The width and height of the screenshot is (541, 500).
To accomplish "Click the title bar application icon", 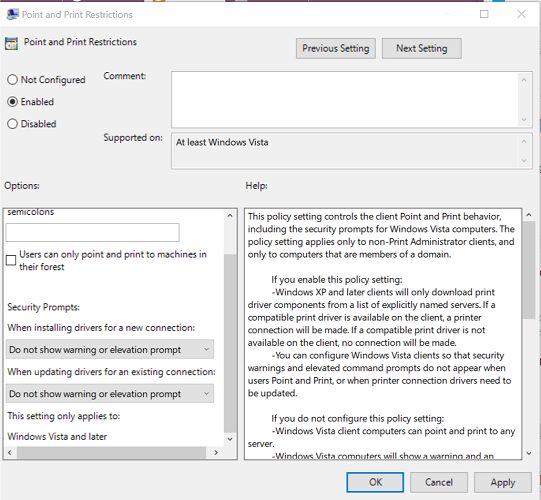I will 12,14.
